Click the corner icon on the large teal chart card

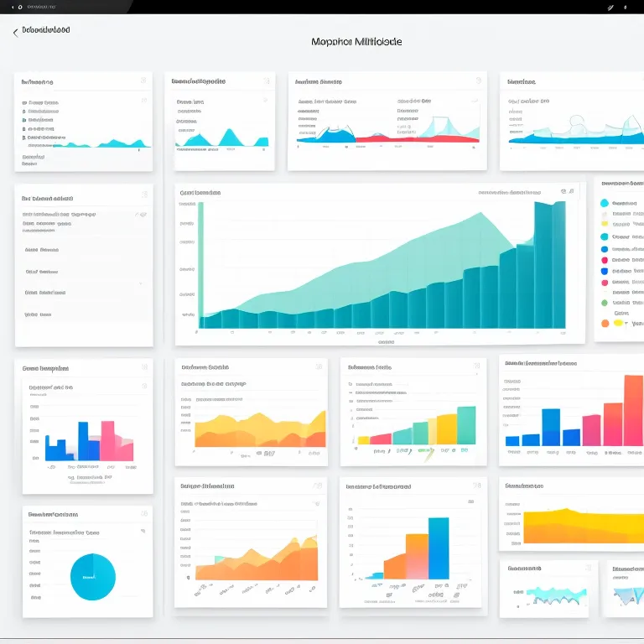coord(572,192)
